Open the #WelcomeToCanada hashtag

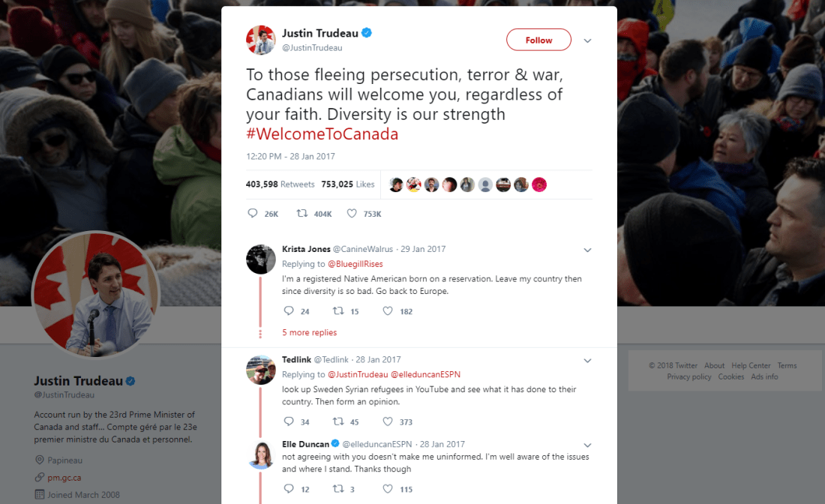click(322, 133)
